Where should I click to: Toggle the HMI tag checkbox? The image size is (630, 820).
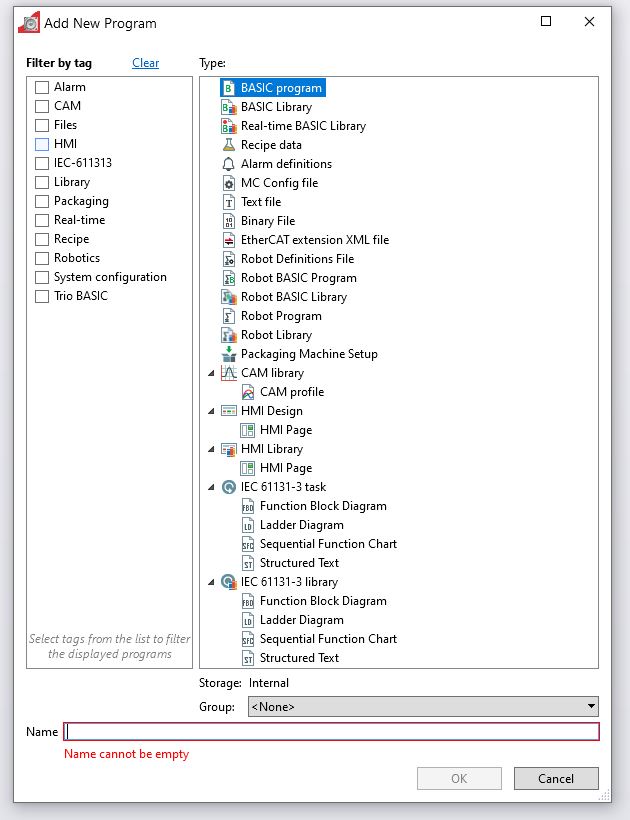pos(42,144)
